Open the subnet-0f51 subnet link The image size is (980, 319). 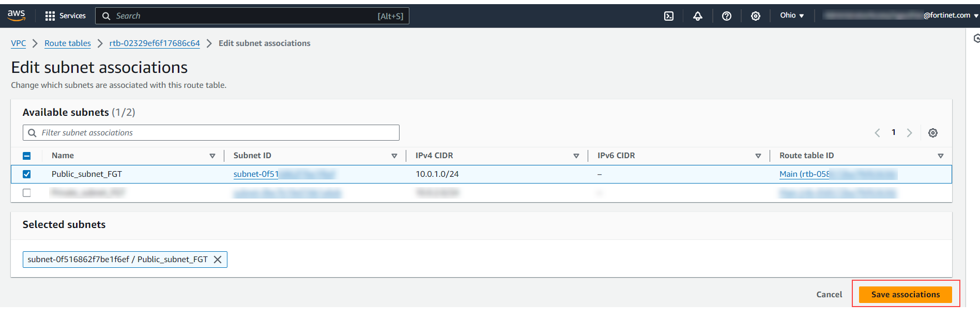(x=284, y=174)
